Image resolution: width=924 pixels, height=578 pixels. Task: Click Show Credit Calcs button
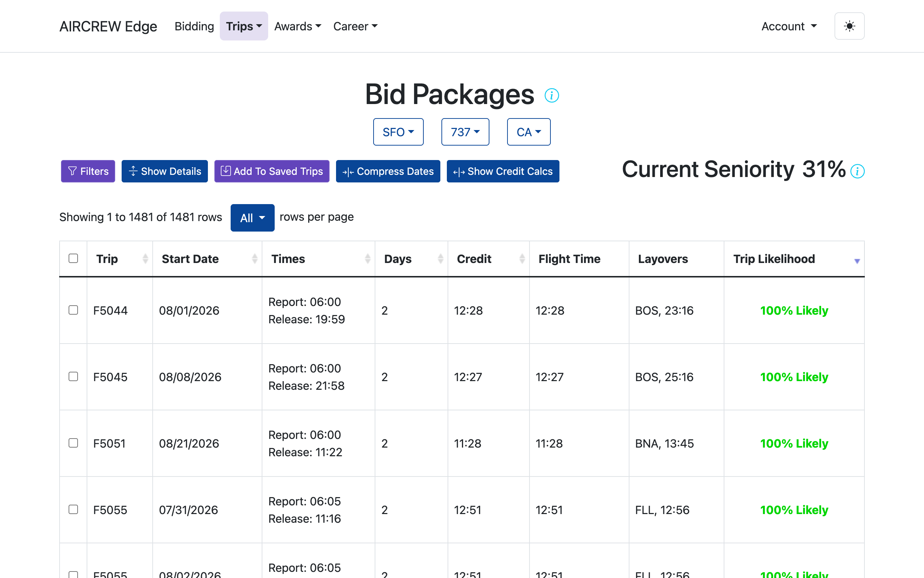(x=503, y=171)
